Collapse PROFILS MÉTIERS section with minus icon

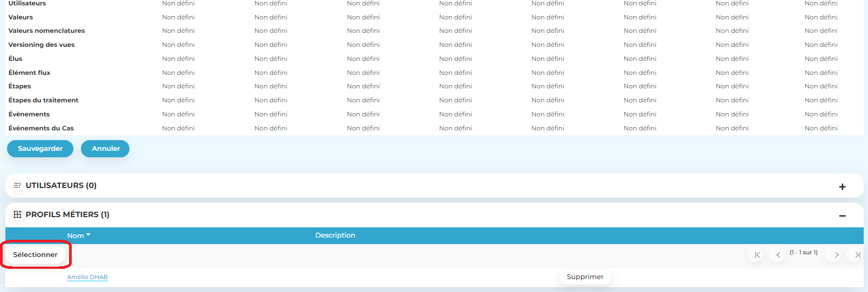pos(842,216)
